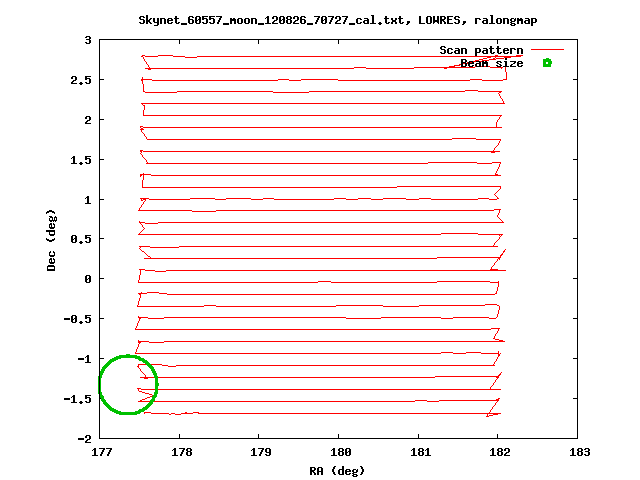
Task: Click the y-axis tick label 1
Action: pos(88,200)
